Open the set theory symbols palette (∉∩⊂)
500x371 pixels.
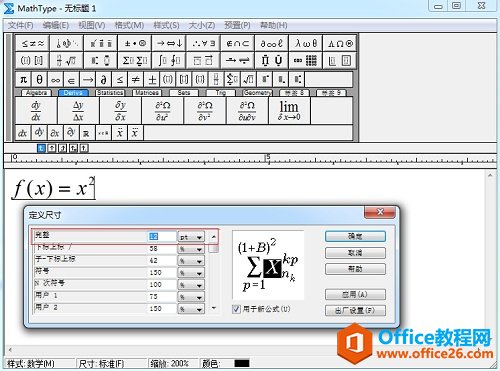237,43
